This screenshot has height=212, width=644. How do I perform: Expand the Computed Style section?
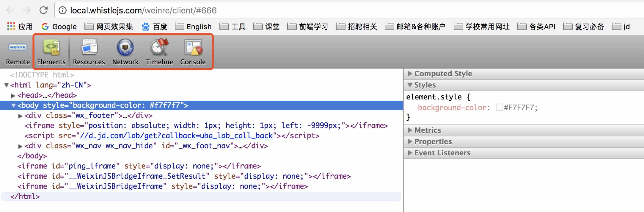click(410, 74)
